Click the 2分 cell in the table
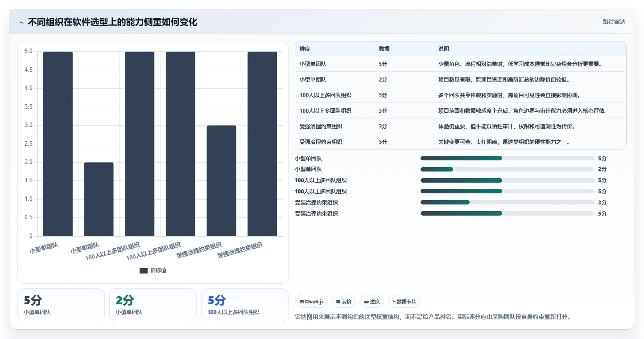644x339 pixels. 383,80
